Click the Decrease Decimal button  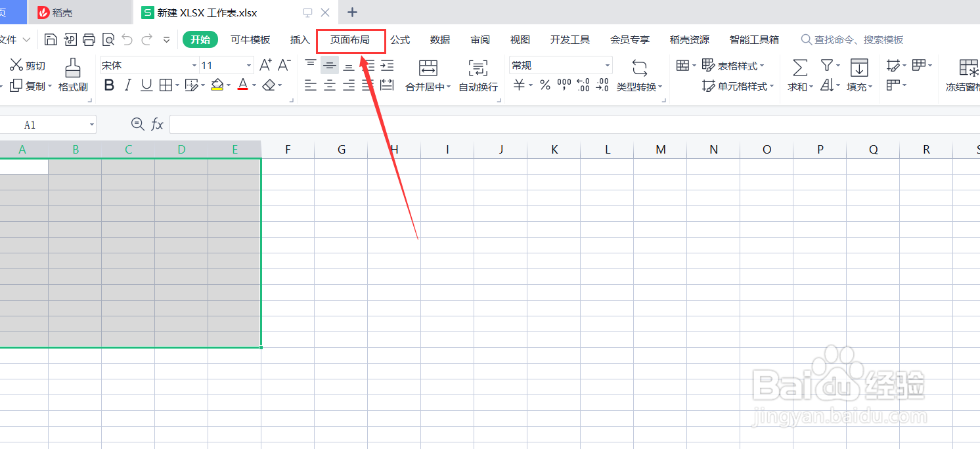click(602, 85)
